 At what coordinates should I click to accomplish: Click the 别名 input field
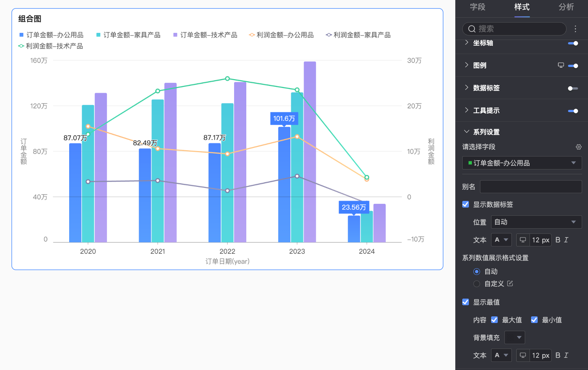531,186
